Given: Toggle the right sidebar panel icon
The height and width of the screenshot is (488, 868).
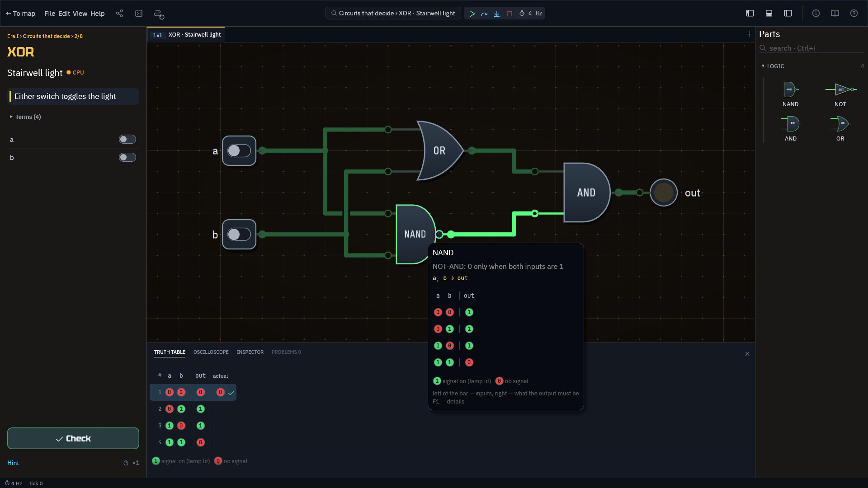Looking at the screenshot, I should pos(788,14).
